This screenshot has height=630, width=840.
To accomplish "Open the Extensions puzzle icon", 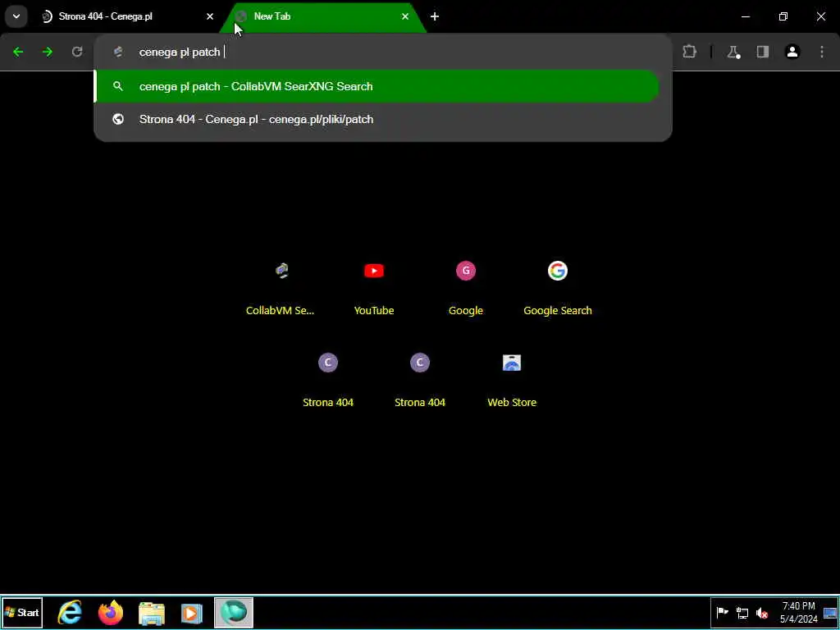I will [689, 52].
